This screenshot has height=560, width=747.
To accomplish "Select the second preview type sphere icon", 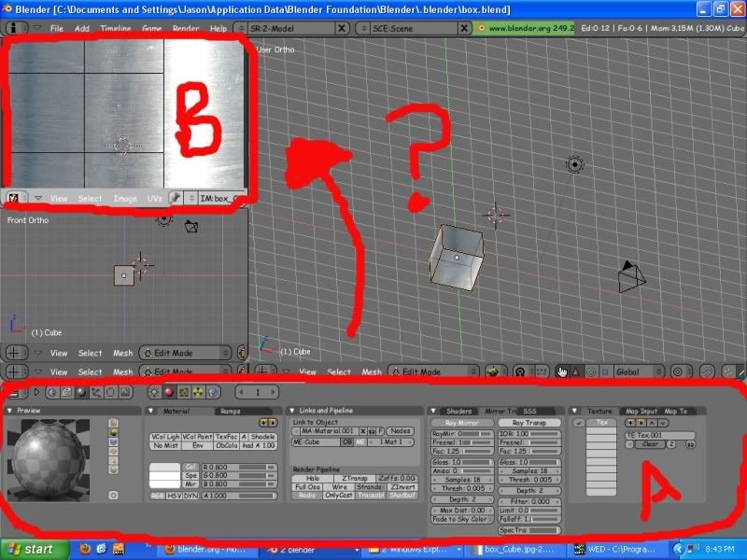I will [113, 432].
